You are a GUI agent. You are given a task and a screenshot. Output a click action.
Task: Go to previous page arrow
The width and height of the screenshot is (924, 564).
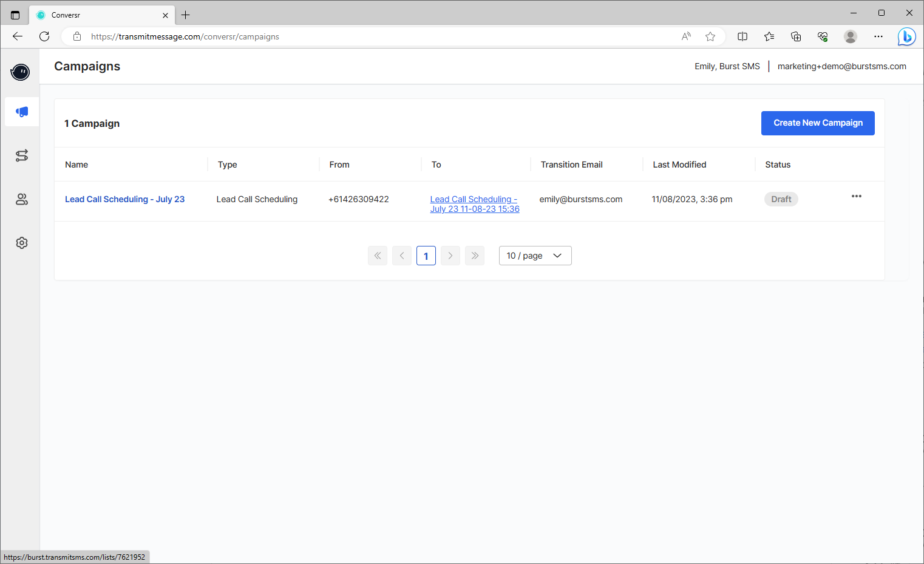[402, 256]
